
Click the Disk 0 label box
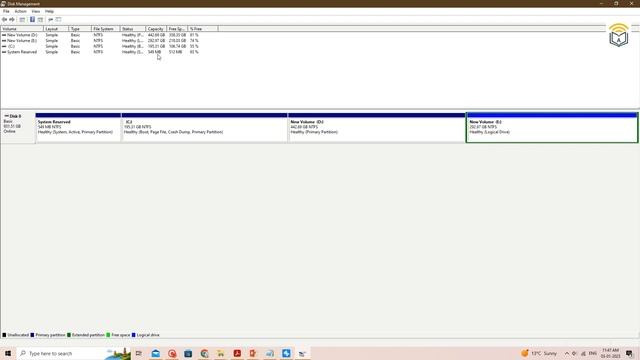18,128
